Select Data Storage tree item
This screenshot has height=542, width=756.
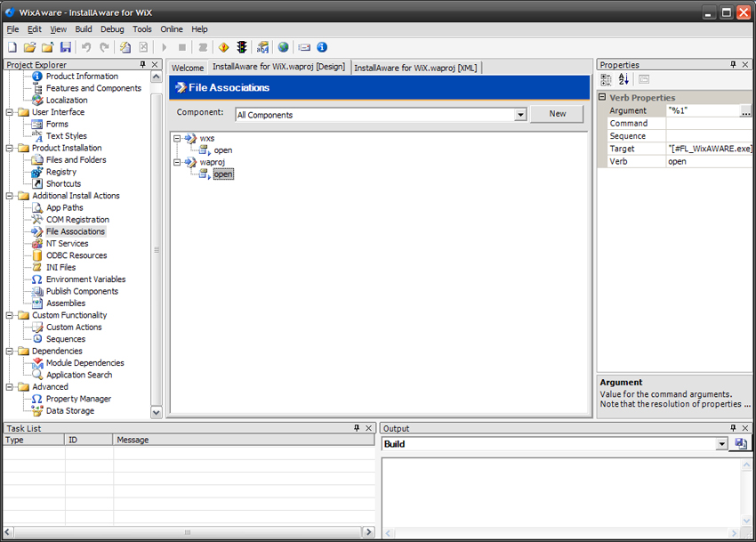70,410
